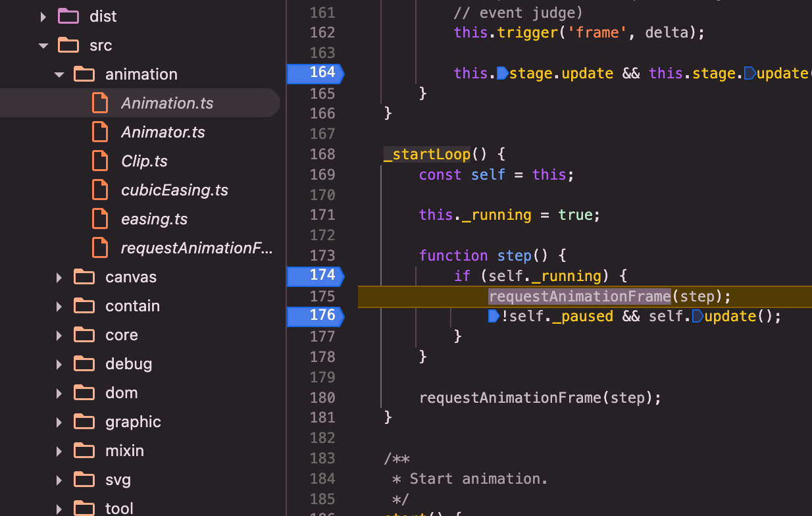Click line number 175 in the gutter
This screenshot has width=812, height=516.
click(322, 296)
